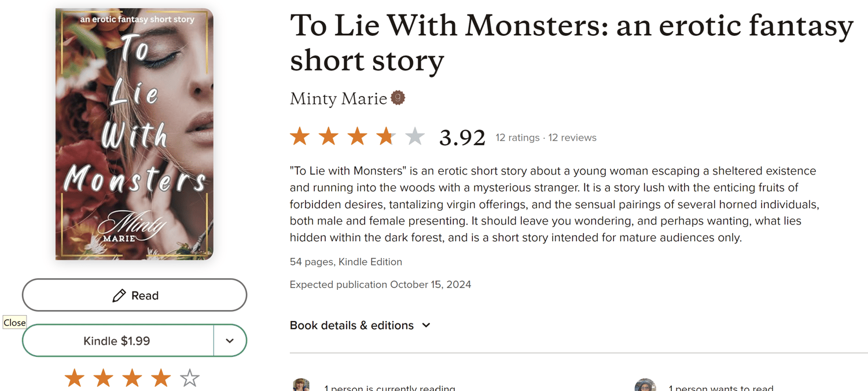Toggle the fourth star in your rating
The width and height of the screenshot is (868, 391).
click(x=161, y=378)
